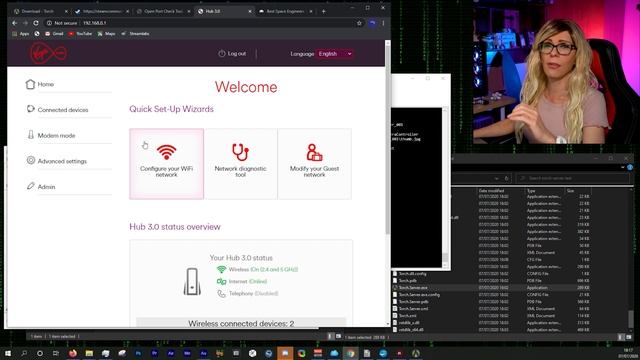Click the Explorer search box

573,178
